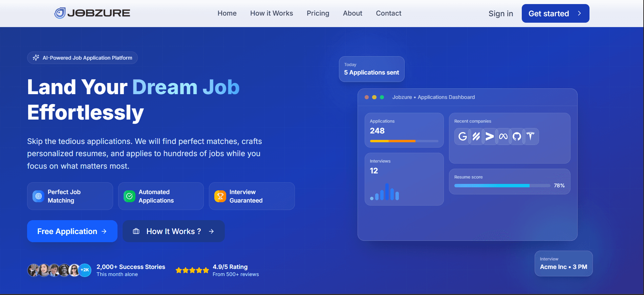Click the Meta company icon
644x295 pixels.
pos(503,136)
